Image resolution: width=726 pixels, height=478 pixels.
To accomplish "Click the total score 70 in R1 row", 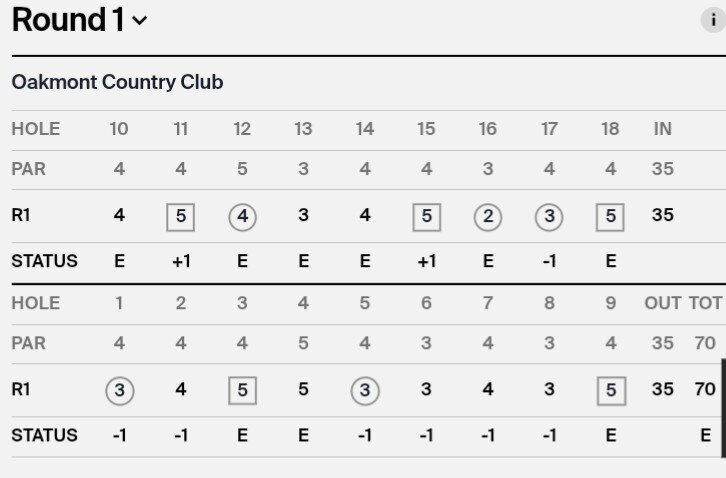I will (705, 389).
